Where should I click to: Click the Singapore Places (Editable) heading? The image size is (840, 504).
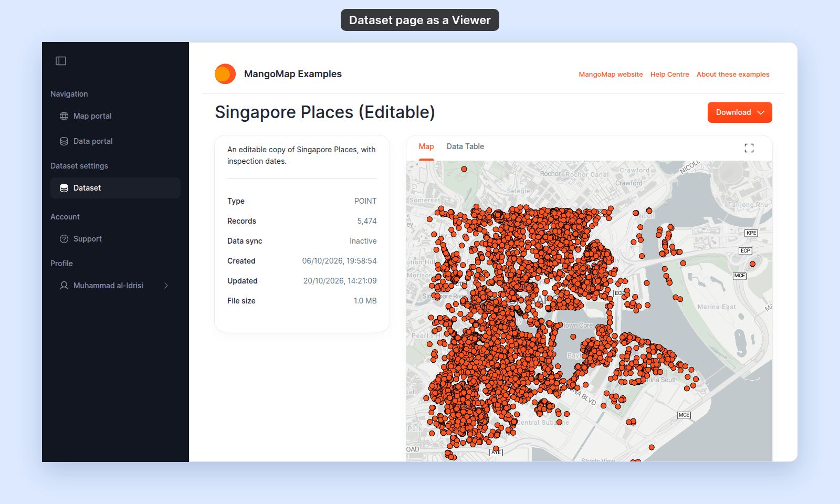pos(325,112)
